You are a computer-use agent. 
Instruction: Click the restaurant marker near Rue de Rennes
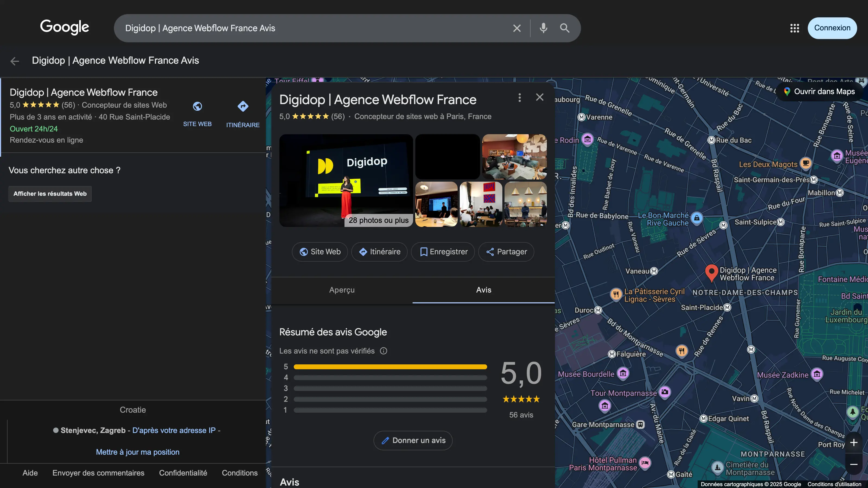682,351
